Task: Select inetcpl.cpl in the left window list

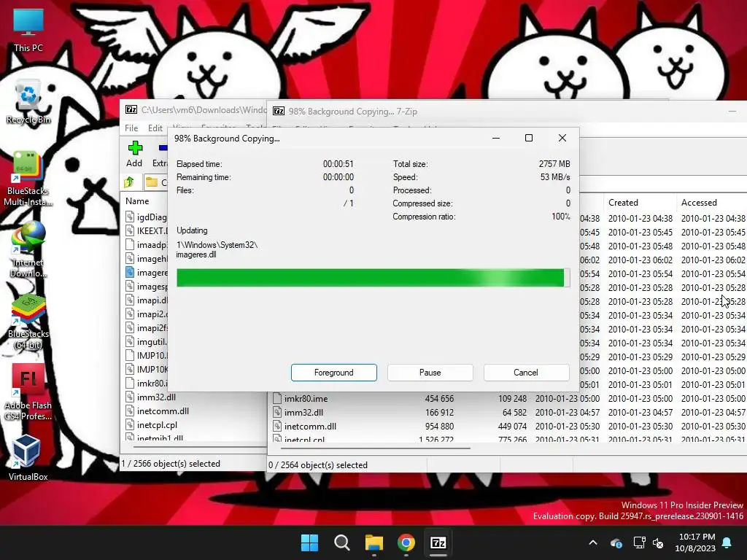Action: pos(158,425)
